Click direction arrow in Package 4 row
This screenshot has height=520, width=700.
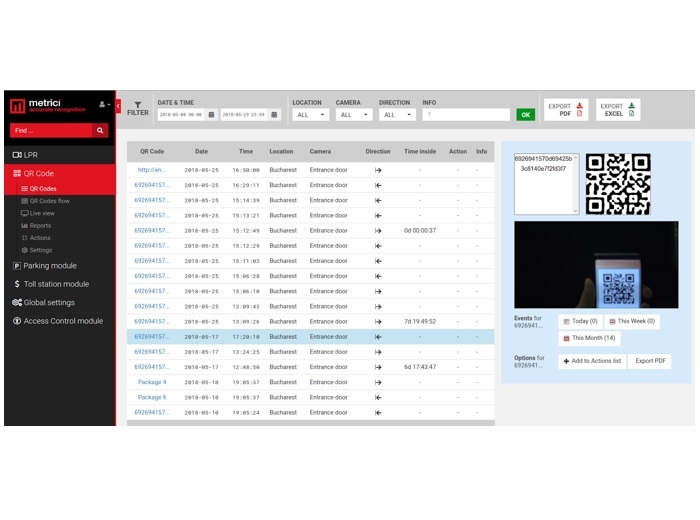tap(378, 383)
